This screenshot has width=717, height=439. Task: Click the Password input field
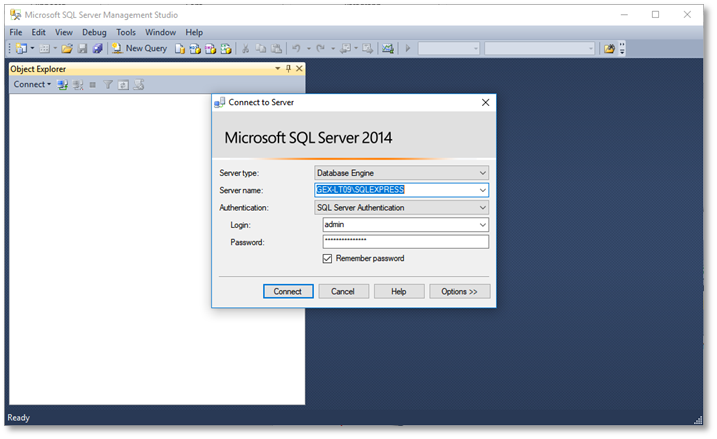pyautogui.click(x=406, y=242)
